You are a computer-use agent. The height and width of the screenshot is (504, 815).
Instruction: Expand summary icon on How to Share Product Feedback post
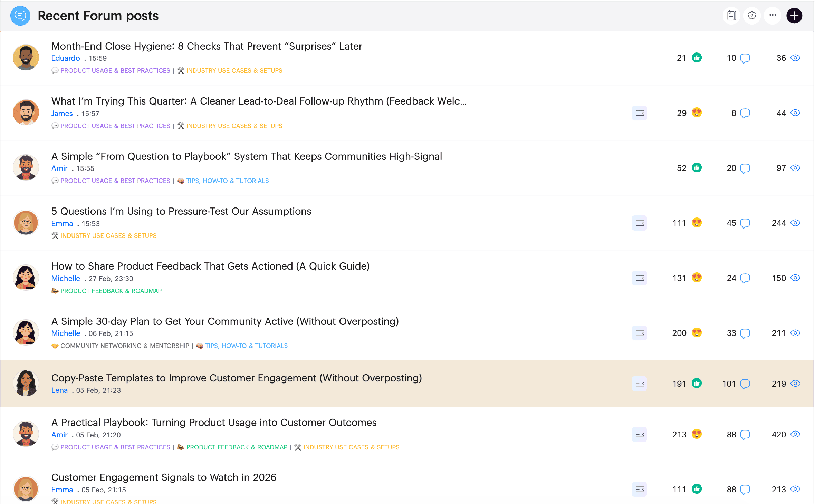(x=639, y=278)
